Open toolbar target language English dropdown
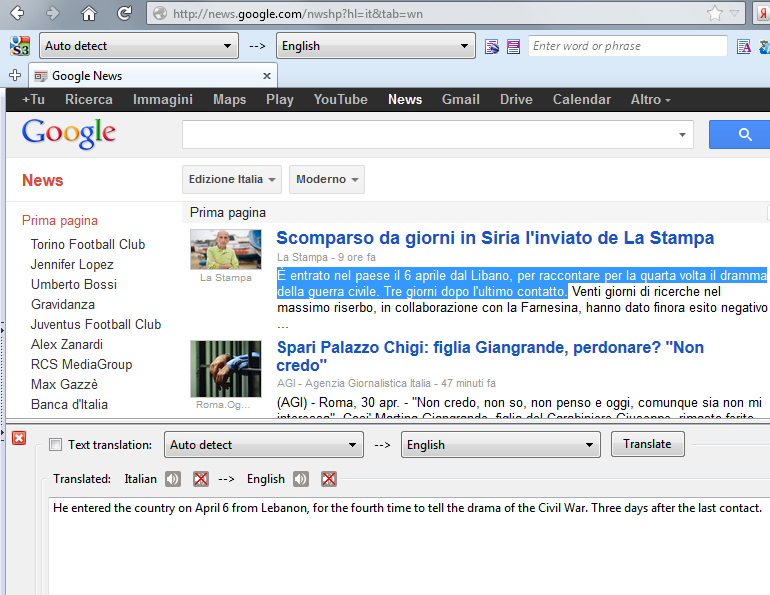Viewport: 770px width, 595px height. (x=376, y=46)
